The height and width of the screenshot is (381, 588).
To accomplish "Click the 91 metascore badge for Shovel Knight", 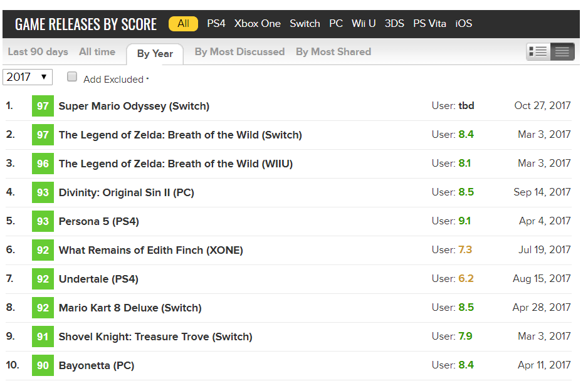I will tap(43, 337).
